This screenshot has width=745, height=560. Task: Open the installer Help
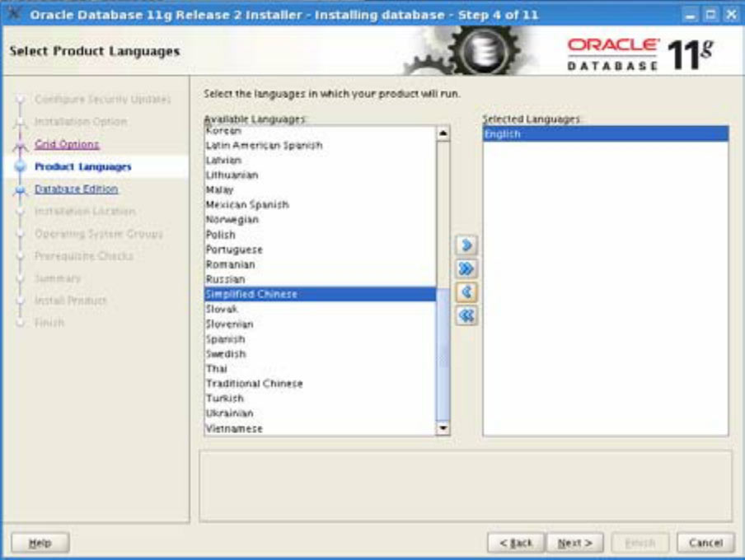[40, 543]
